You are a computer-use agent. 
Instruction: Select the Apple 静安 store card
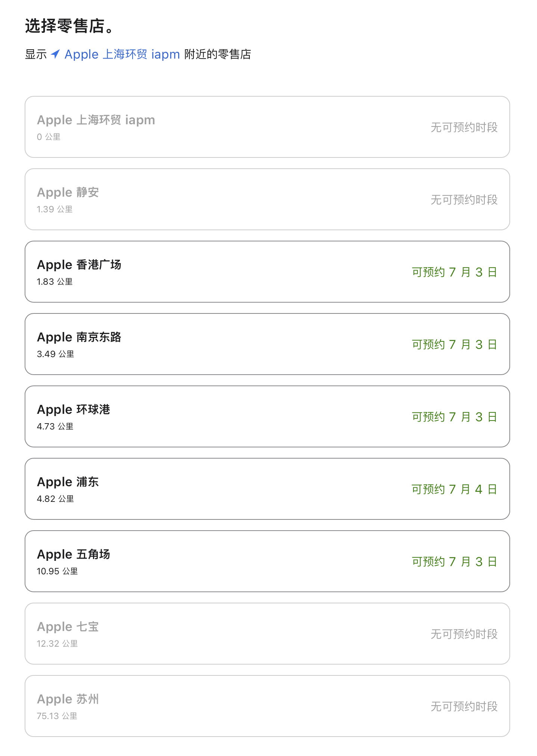point(267,199)
